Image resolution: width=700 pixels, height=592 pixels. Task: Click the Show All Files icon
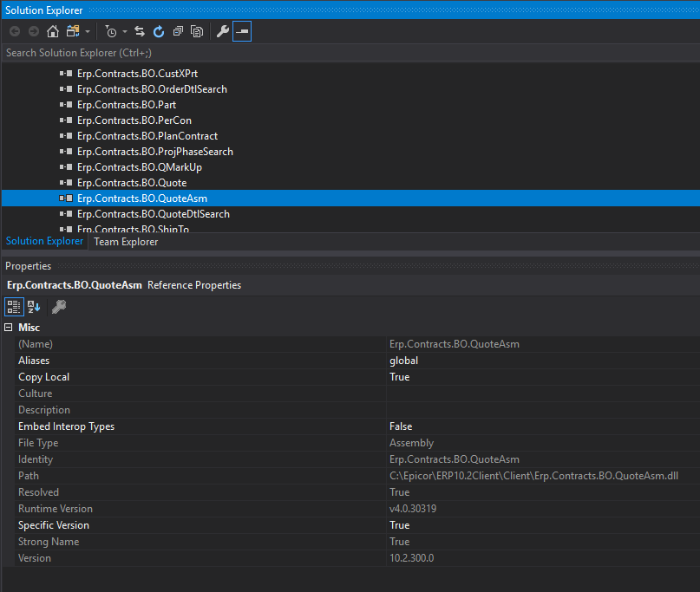[197, 32]
